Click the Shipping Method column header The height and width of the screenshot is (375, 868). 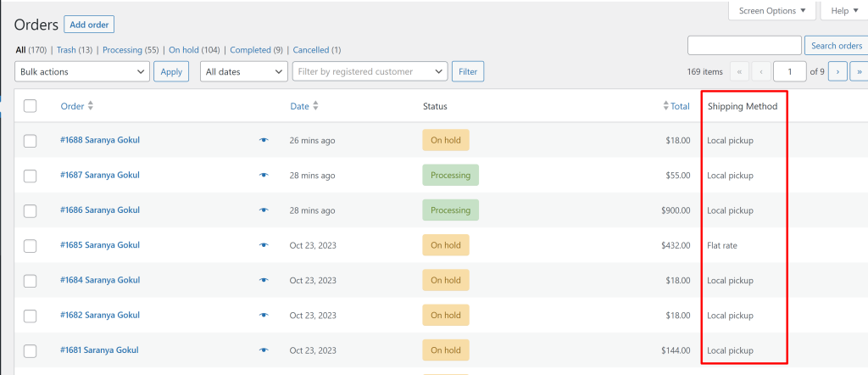(743, 106)
